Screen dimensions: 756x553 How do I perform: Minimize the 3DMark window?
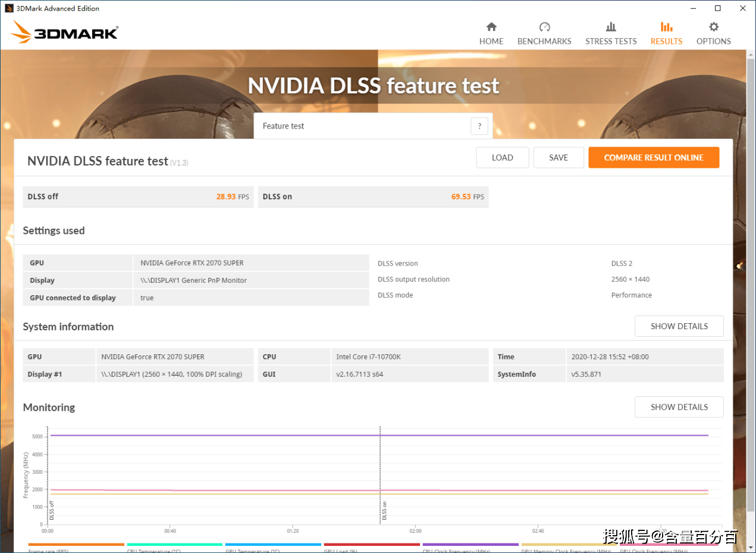tap(692, 8)
